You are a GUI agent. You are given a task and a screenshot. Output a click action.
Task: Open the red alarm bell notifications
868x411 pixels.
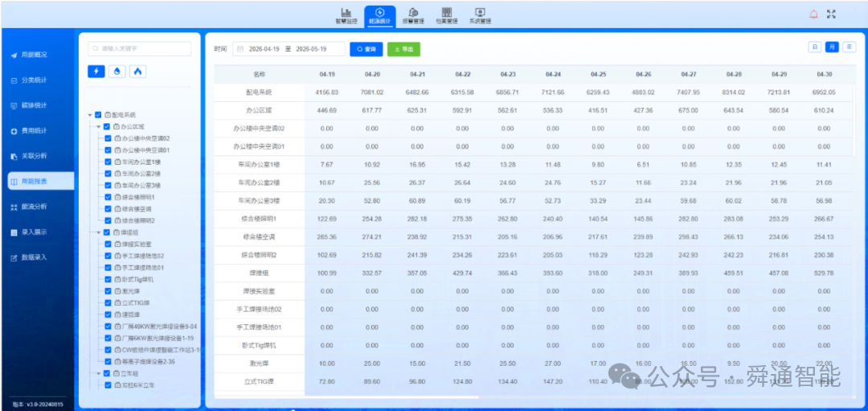(x=813, y=14)
